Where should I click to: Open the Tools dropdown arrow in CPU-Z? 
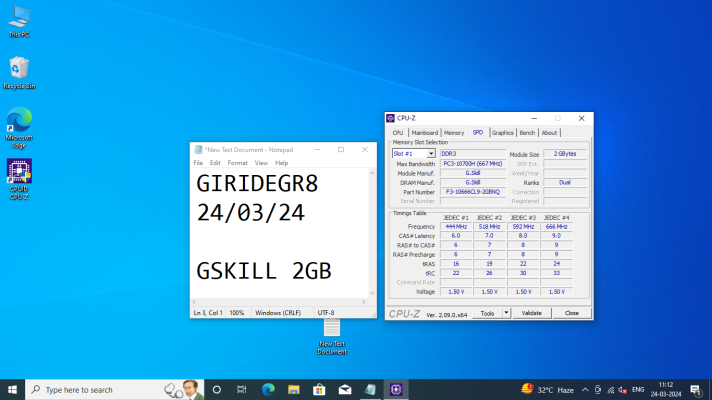point(506,313)
